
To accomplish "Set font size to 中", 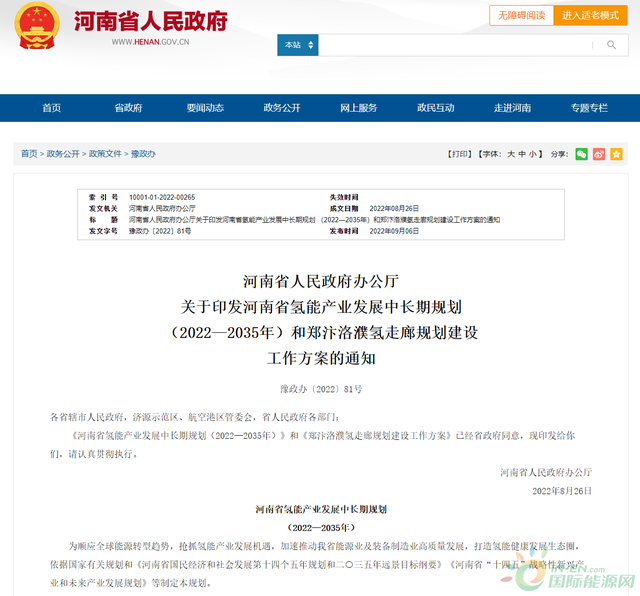I will pyautogui.click(x=522, y=154).
